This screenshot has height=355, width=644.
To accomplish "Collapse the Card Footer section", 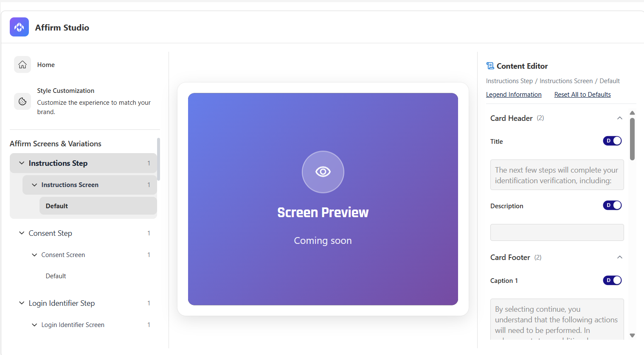I will [x=619, y=257].
